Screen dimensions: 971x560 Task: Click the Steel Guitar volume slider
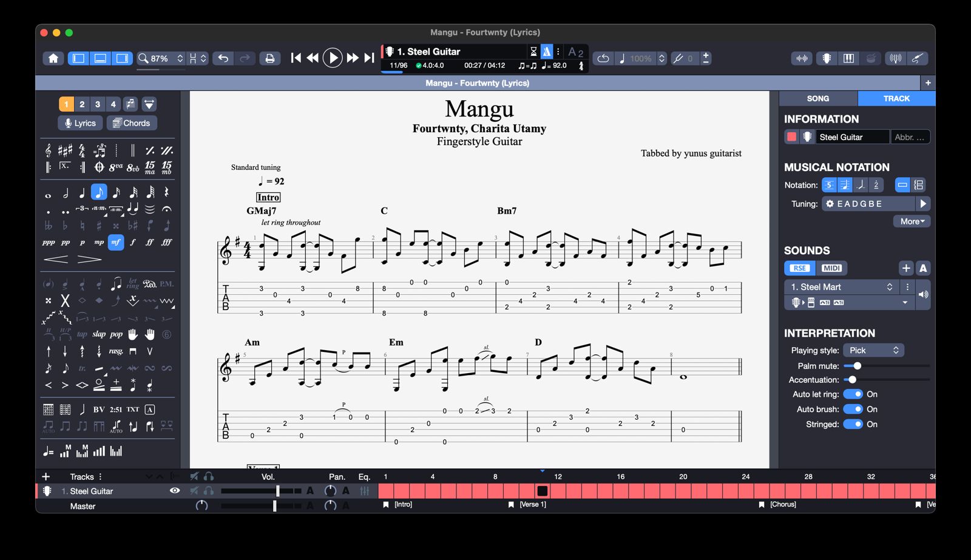pos(261,491)
